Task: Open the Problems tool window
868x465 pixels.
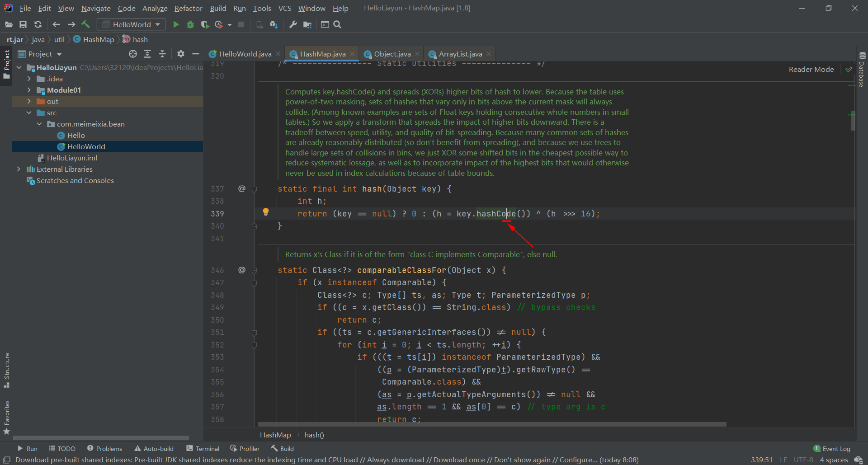Action: (104, 449)
